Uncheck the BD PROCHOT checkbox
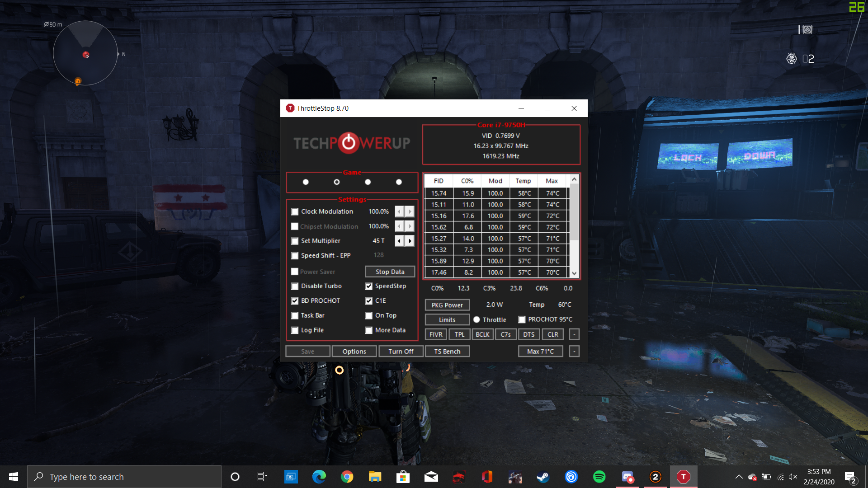This screenshot has height=488, width=868. point(295,301)
